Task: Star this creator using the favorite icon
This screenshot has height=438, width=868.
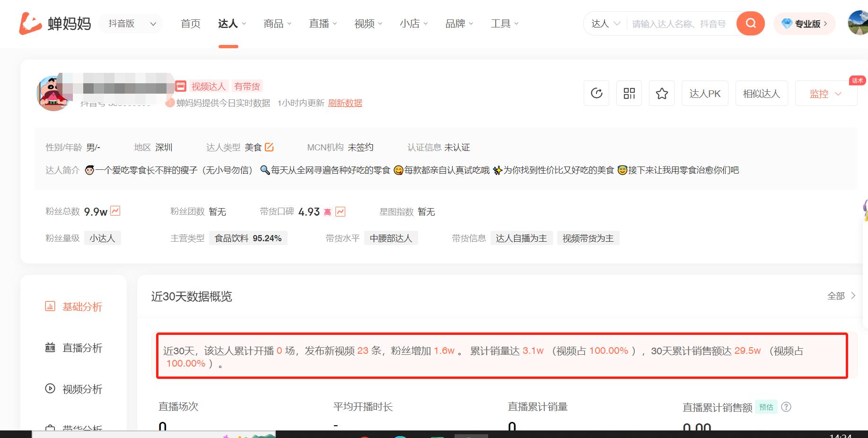Action: coord(661,93)
